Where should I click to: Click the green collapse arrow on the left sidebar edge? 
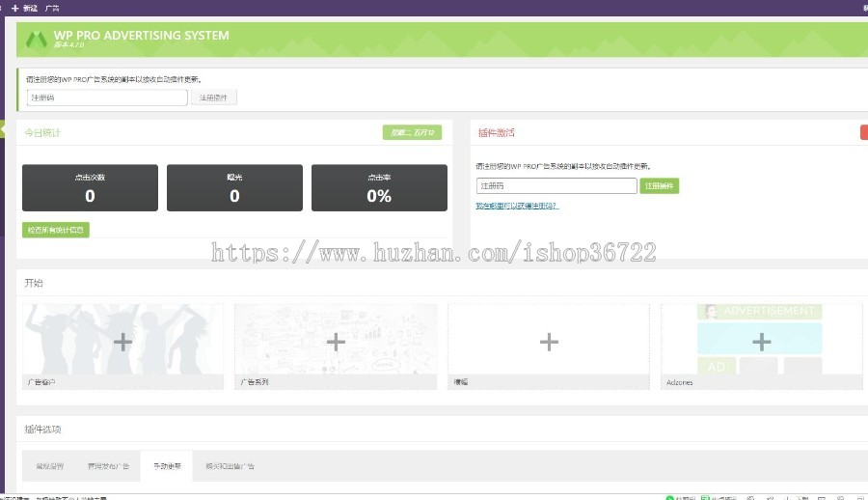coord(2,128)
